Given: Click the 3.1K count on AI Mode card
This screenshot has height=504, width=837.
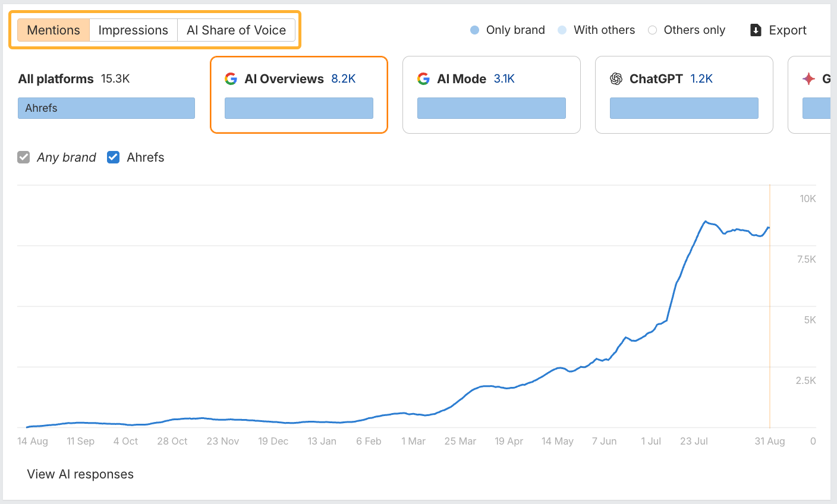Looking at the screenshot, I should (505, 78).
